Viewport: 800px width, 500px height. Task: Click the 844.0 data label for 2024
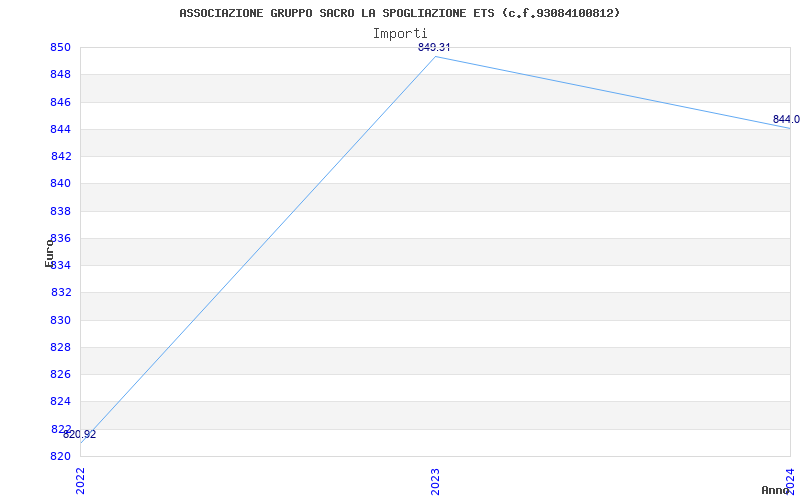point(786,119)
